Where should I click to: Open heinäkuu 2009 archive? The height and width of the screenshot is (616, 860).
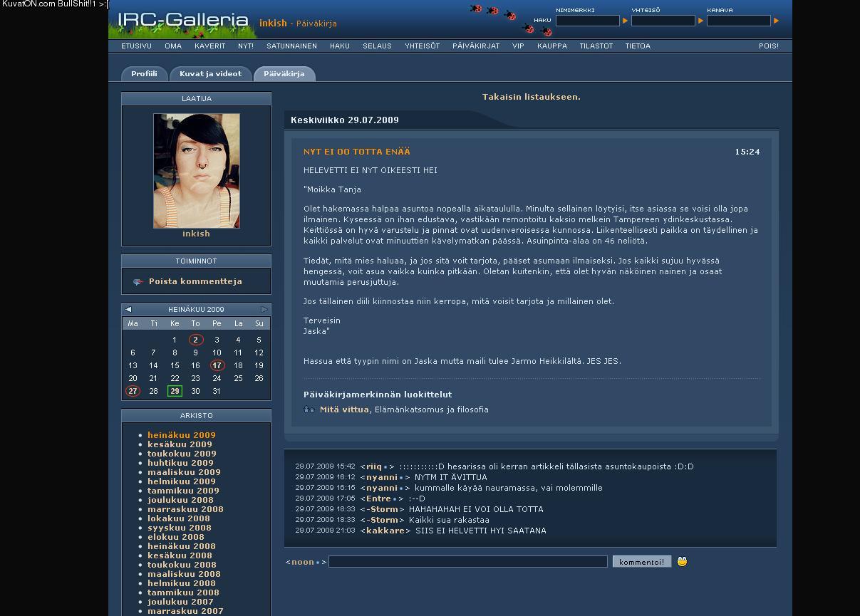(182, 435)
